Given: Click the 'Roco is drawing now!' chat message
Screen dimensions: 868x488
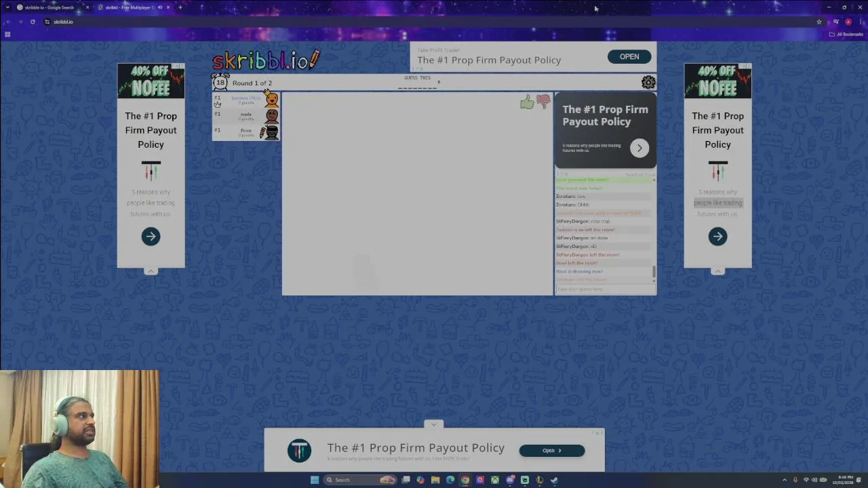Looking at the screenshot, I should (580, 272).
